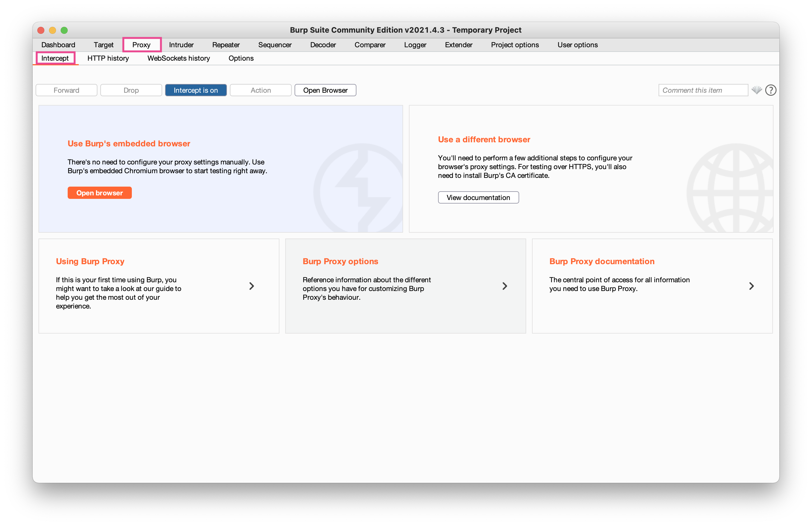Expand the Burp Proxy documentation chevron
812x526 pixels.
[x=751, y=286]
